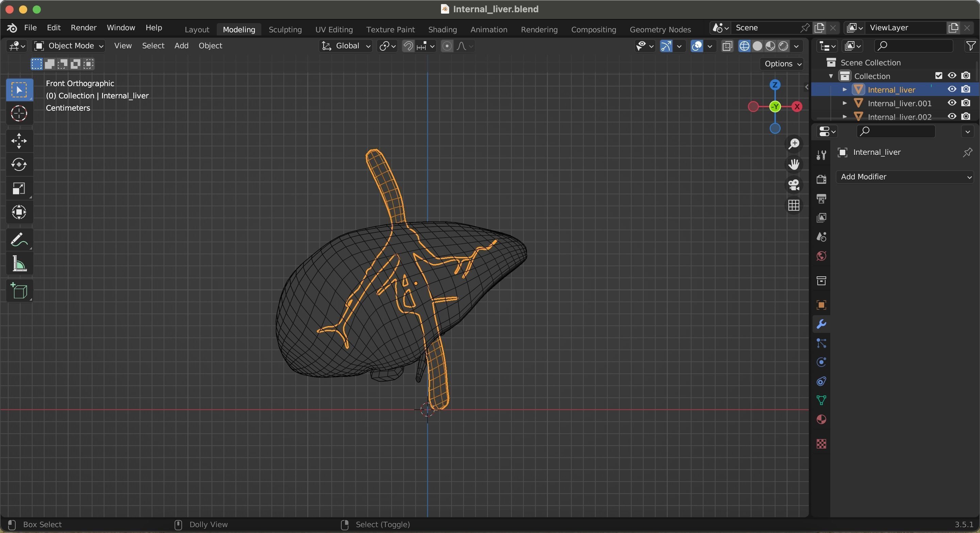Open the File menu

pos(30,28)
